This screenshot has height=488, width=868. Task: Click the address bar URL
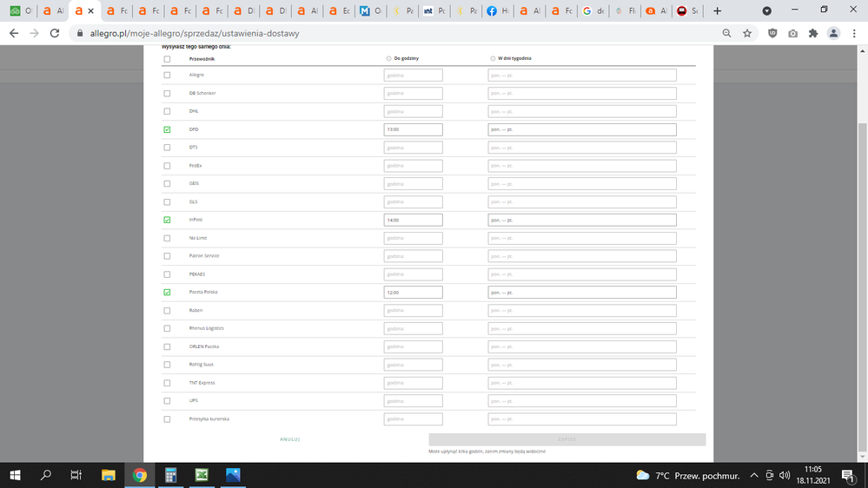195,33
